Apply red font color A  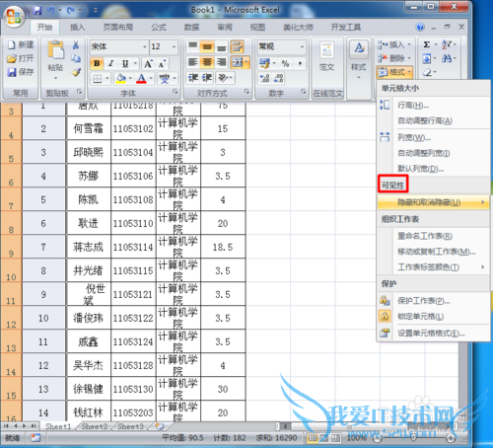141,78
